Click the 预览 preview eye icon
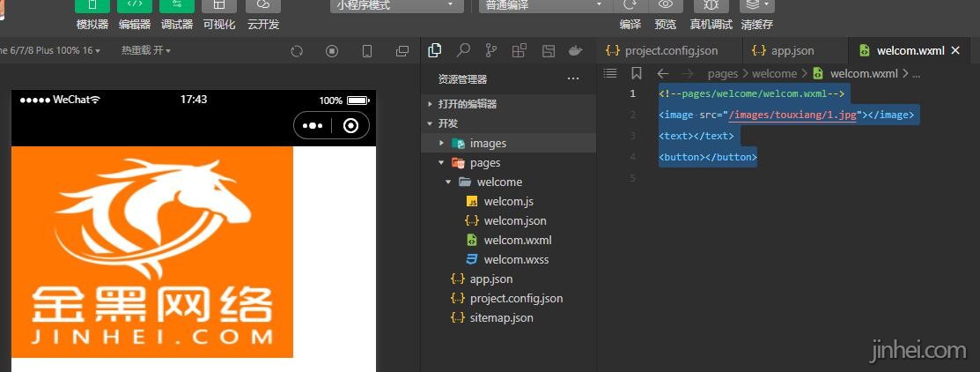The width and height of the screenshot is (980, 372). point(666,5)
